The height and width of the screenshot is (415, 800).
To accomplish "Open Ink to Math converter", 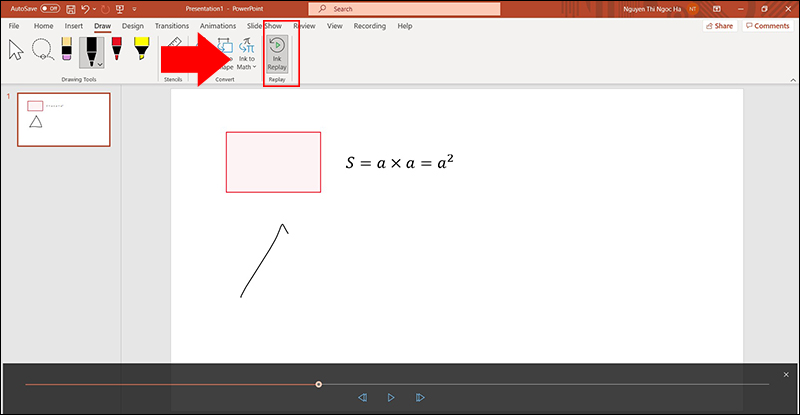I will (x=247, y=54).
